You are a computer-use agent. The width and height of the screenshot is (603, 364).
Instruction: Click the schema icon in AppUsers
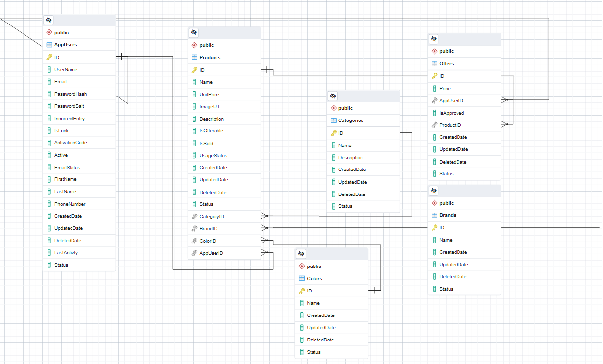coord(49,32)
